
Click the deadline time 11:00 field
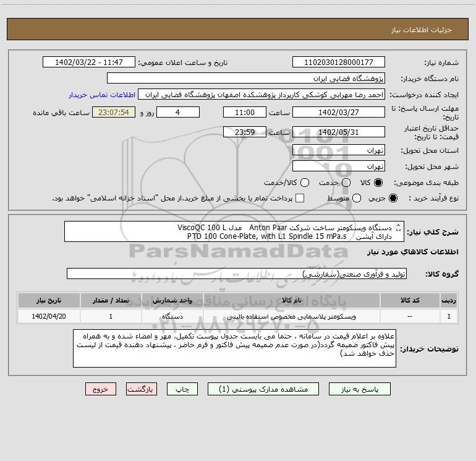[x=245, y=112]
